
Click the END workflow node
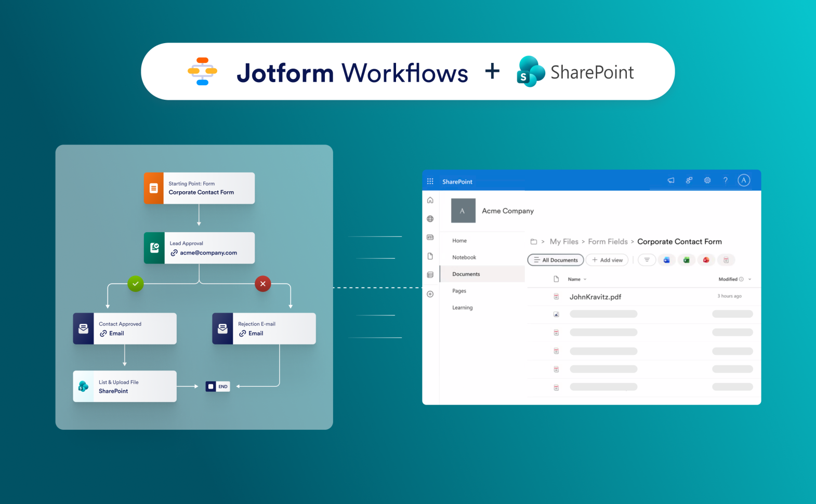point(218,387)
